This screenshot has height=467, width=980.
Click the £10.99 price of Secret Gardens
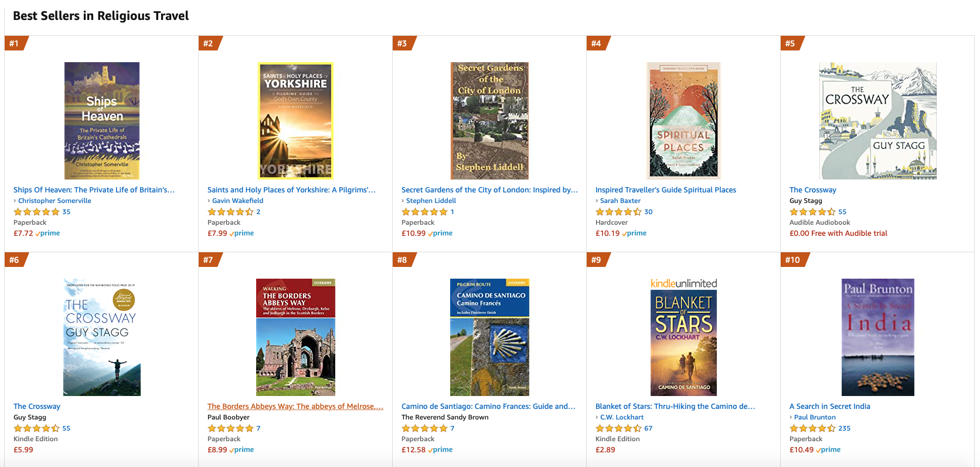413,233
